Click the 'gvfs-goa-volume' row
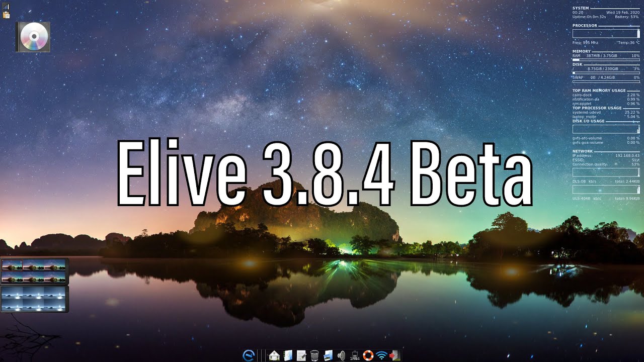The width and height of the screenshot is (644, 362). [606, 143]
